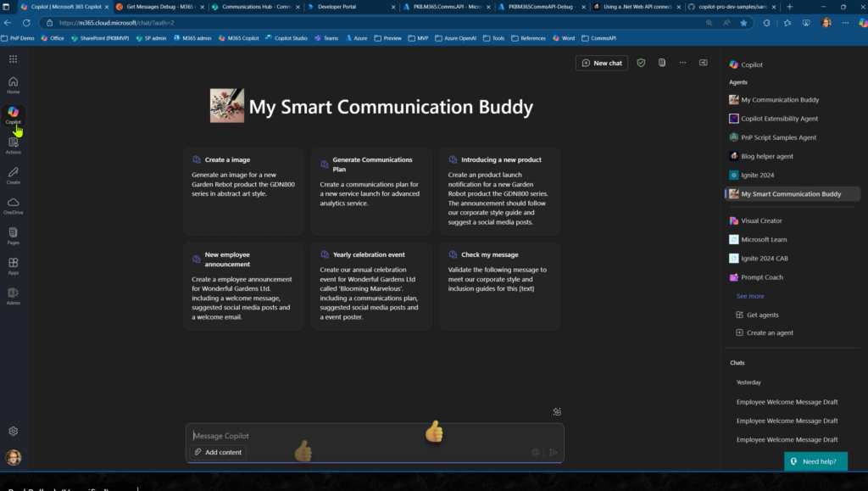Open Prompt Coach agent

point(793,276)
